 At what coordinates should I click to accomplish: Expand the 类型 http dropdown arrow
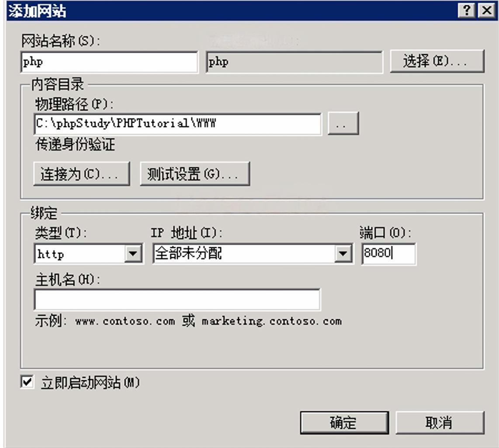[133, 253]
